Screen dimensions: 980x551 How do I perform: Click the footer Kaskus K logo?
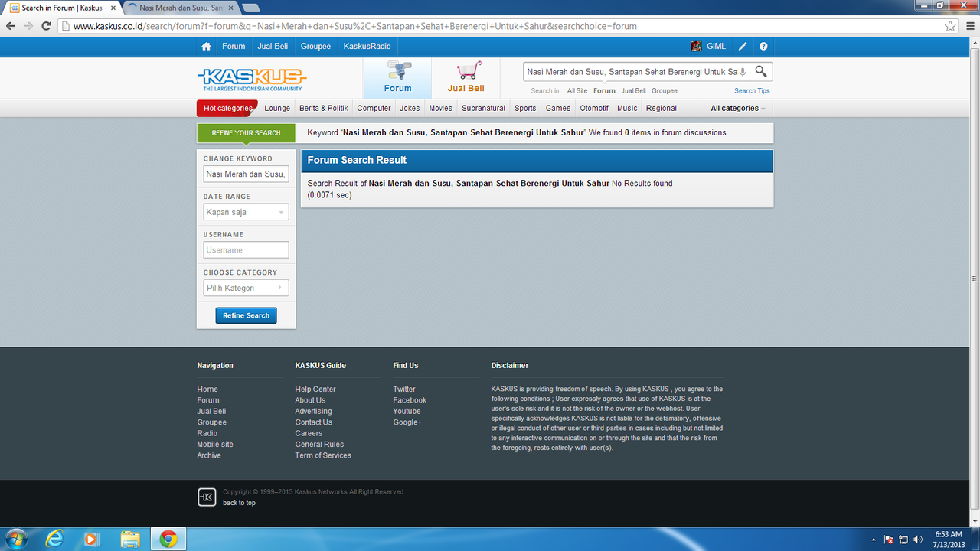(206, 497)
